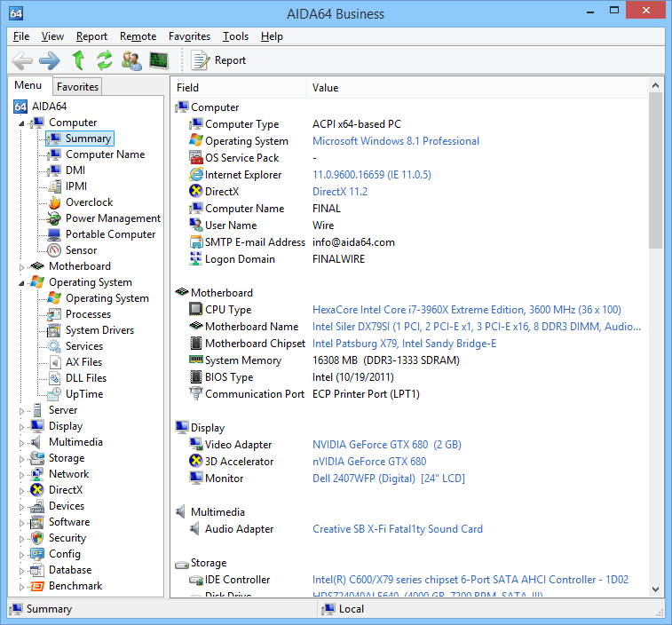Open the Manage users toolbar icon
The width and height of the screenshot is (672, 625).
pyautogui.click(x=131, y=60)
